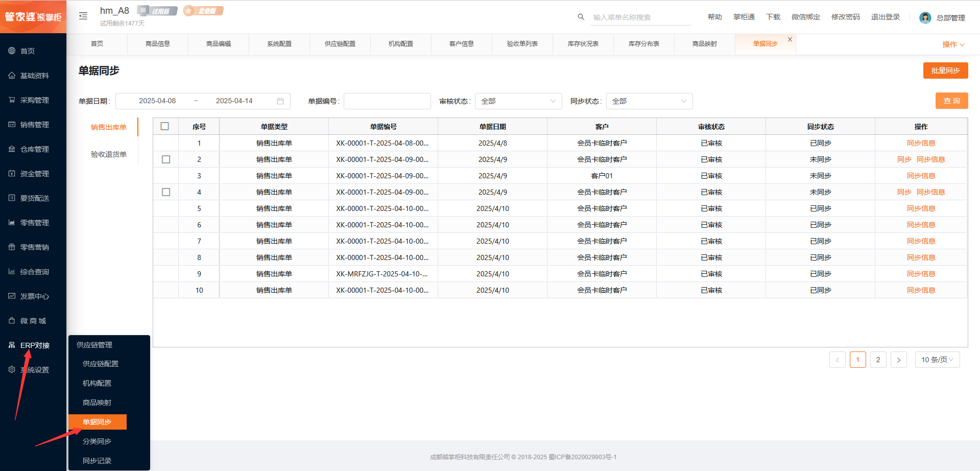980x471 pixels.
Task: Focus the menu name search box
Action: (641, 17)
